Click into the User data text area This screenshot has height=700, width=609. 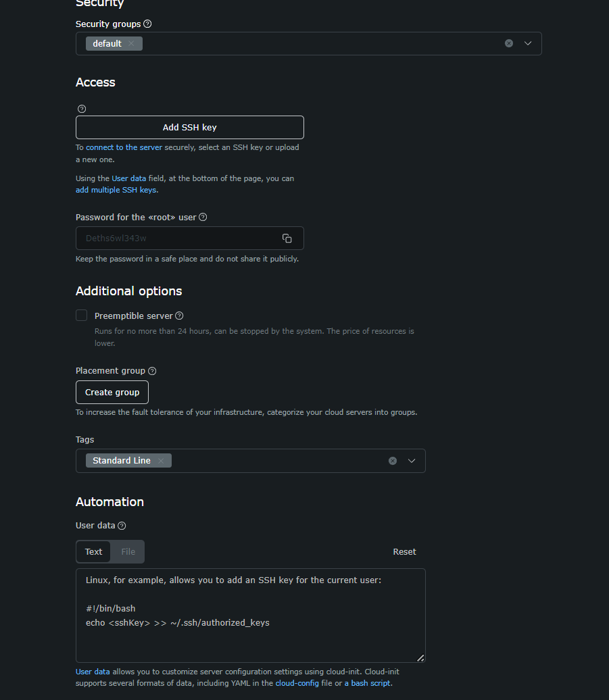tap(251, 616)
